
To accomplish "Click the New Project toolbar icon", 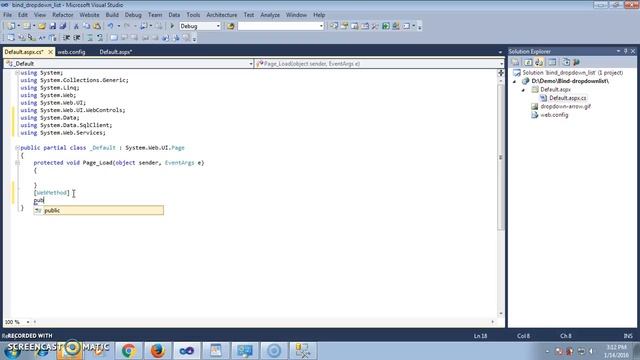I will 11,26.
